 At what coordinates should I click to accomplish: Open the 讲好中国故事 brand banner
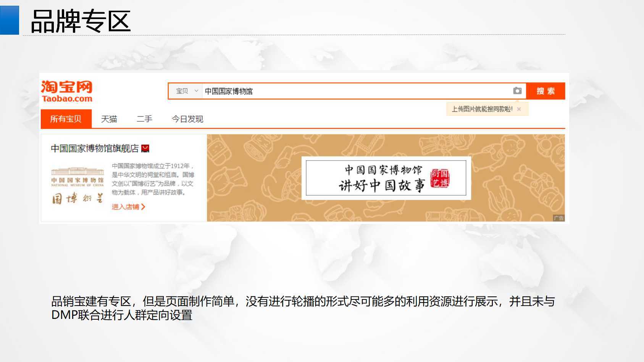tap(386, 178)
